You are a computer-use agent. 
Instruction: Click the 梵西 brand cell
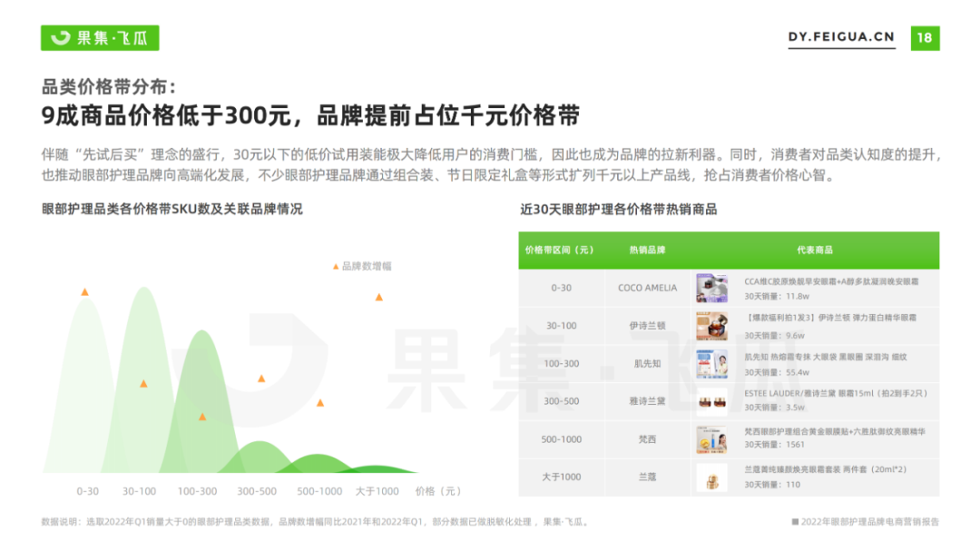coord(648,439)
